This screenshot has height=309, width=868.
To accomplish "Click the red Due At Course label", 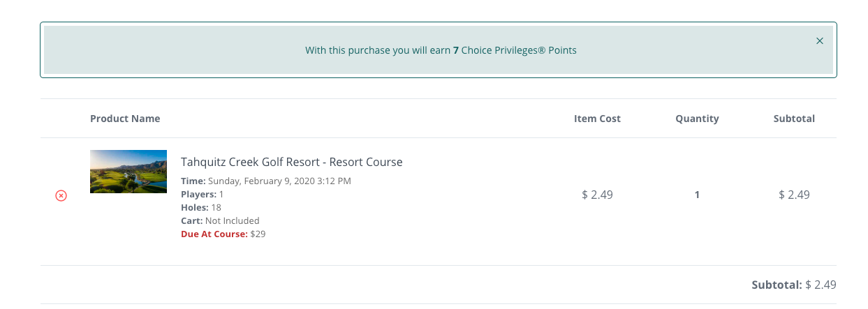I will [x=214, y=234].
